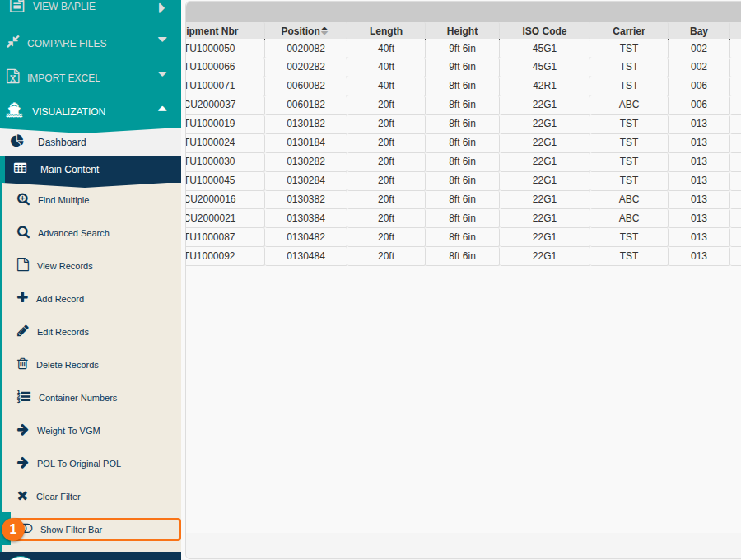Click equipment cell TU1000087

[225, 236]
